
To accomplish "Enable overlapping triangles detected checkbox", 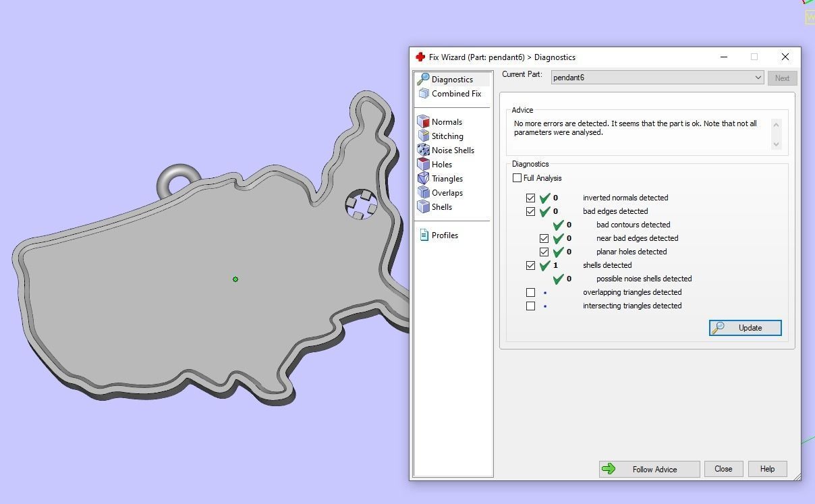I will pos(530,292).
